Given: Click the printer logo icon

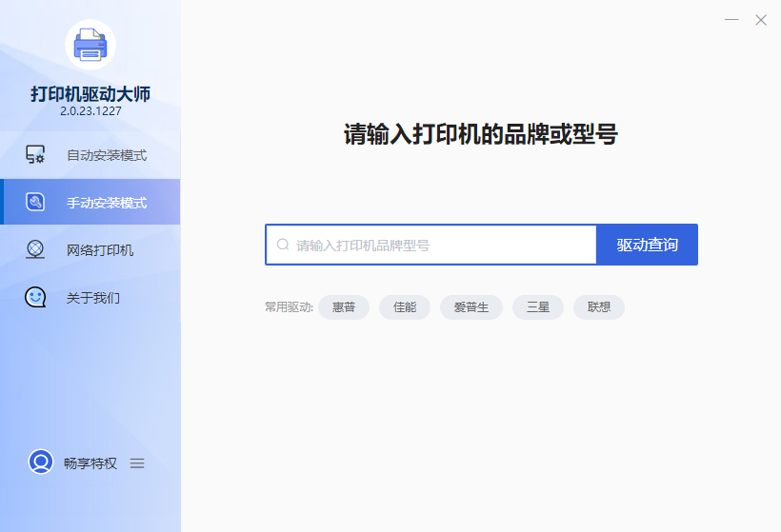Looking at the screenshot, I should (x=90, y=45).
